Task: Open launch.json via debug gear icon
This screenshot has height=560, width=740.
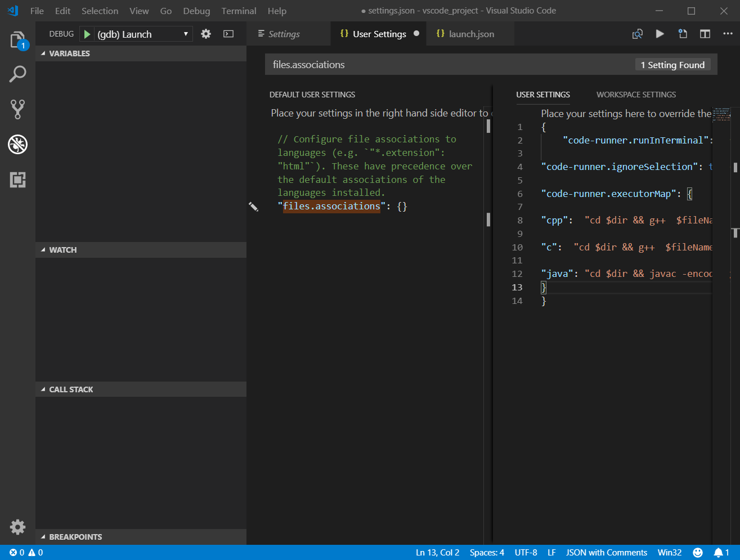Action: [x=206, y=34]
